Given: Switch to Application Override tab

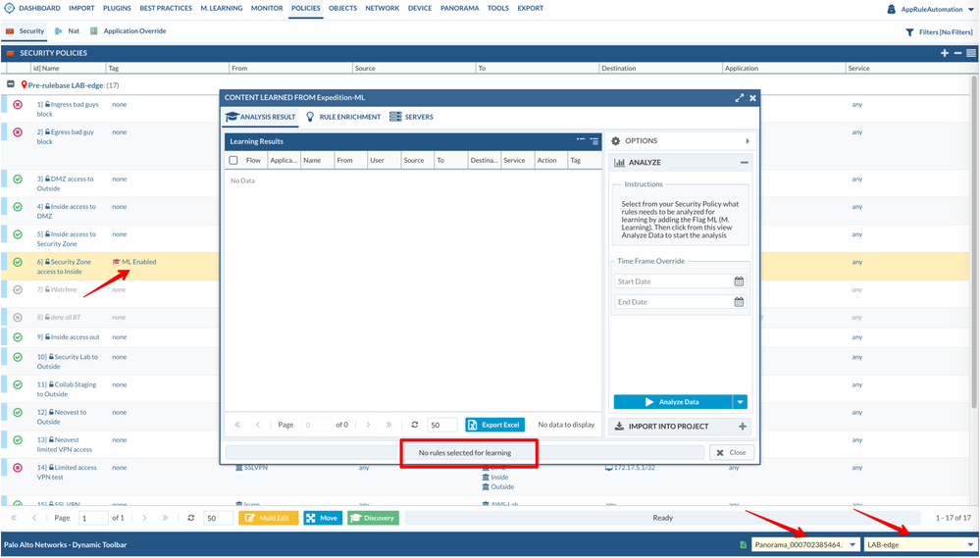Looking at the screenshot, I should pos(129,30).
